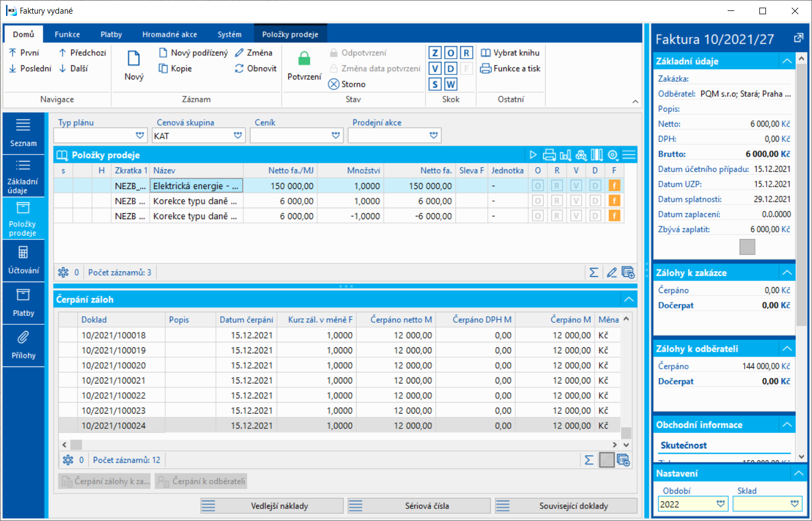The height and width of the screenshot is (521, 812).
Task: Open the Cenová skupina KAT dropdown
Action: point(238,135)
